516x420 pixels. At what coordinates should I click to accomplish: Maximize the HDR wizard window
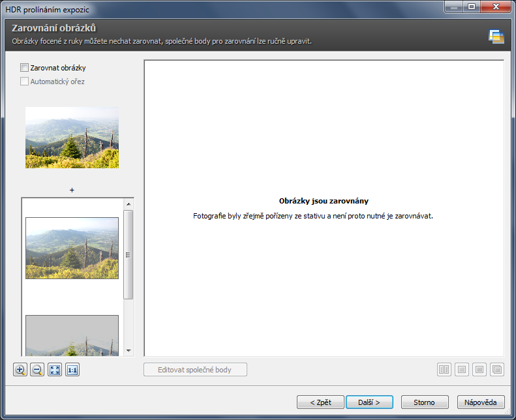pos(472,7)
